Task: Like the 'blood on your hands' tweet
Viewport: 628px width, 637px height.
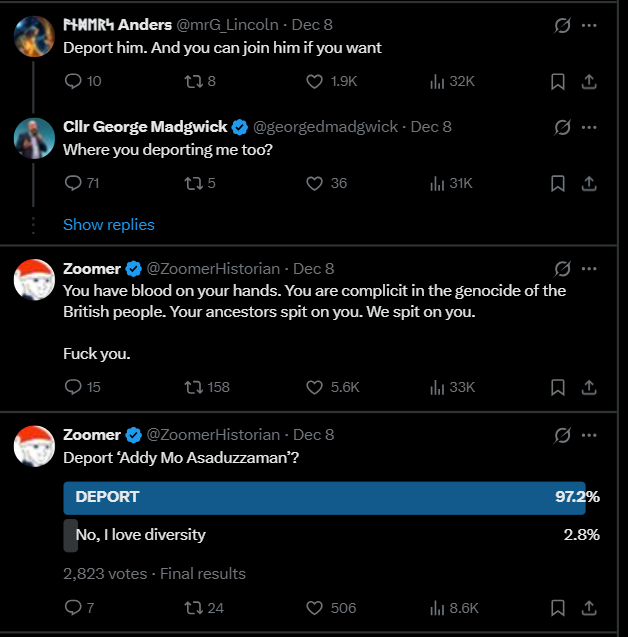Action: pyautogui.click(x=314, y=387)
